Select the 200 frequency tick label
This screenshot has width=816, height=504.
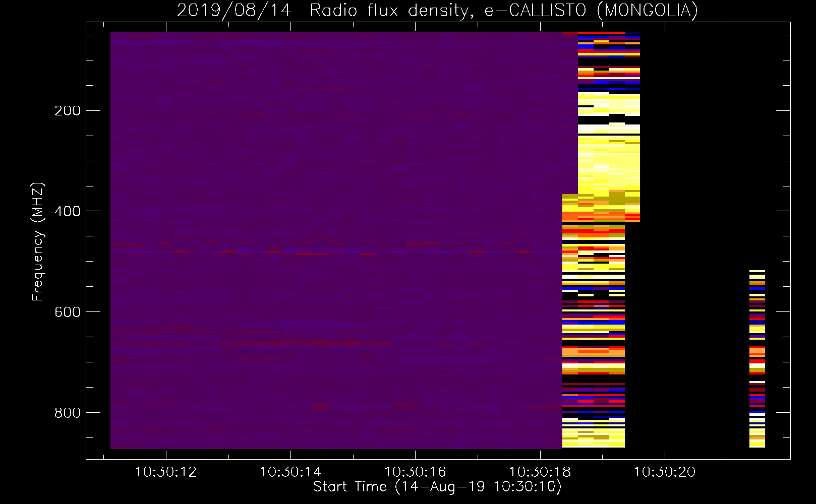[x=68, y=111]
